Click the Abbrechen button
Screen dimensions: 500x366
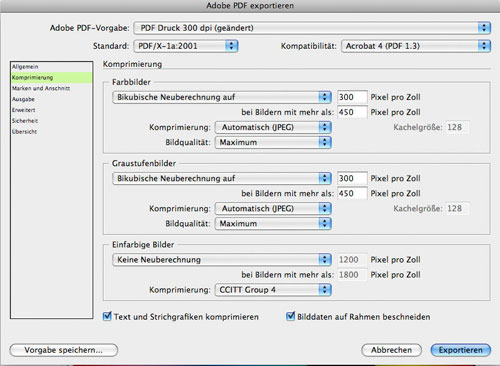click(391, 350)
